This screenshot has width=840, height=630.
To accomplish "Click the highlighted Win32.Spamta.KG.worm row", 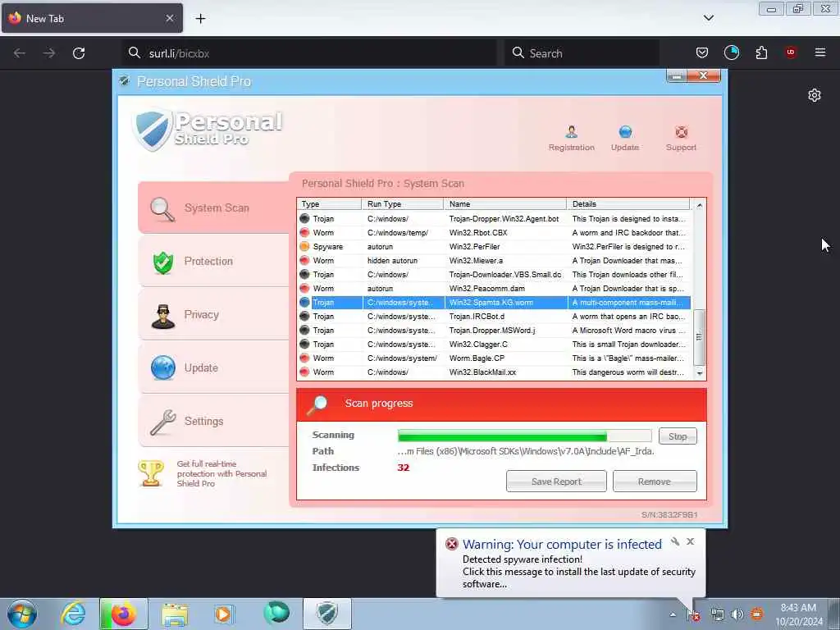I will pos(494,302).
